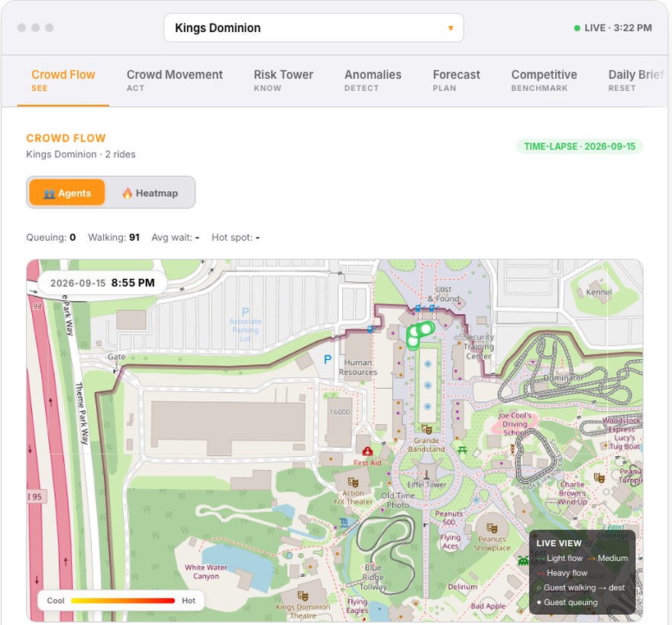The width and height of the screenshot is (672, 625).
Task: Click the Old Time Photo label
Action: pos(398,500)
